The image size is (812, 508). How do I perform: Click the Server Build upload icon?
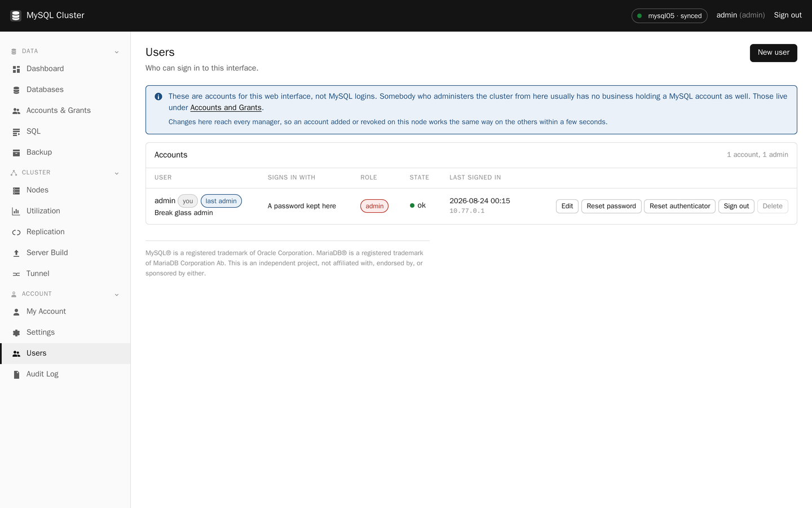tap(16, 253)
